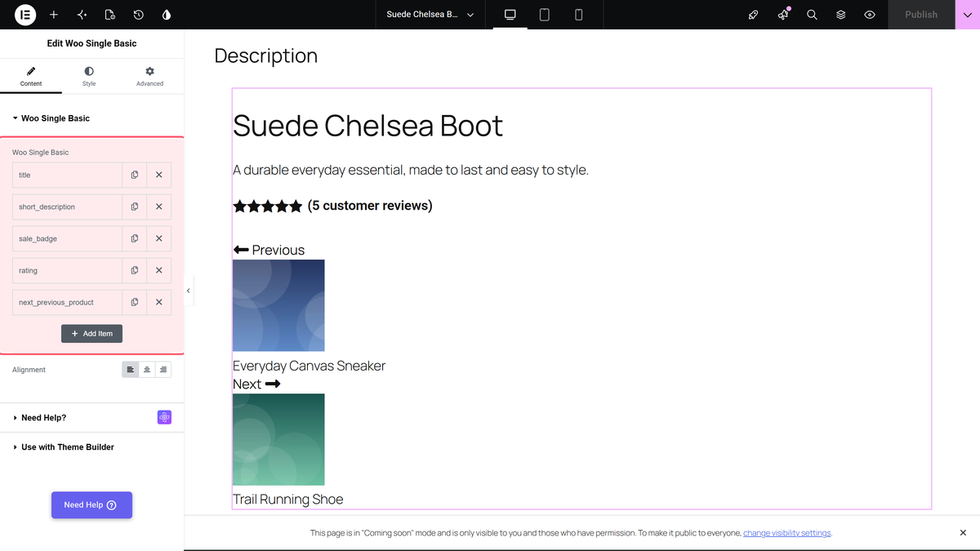Set alignment to left
Screen dimensions: 980x551
click(131, 370)
